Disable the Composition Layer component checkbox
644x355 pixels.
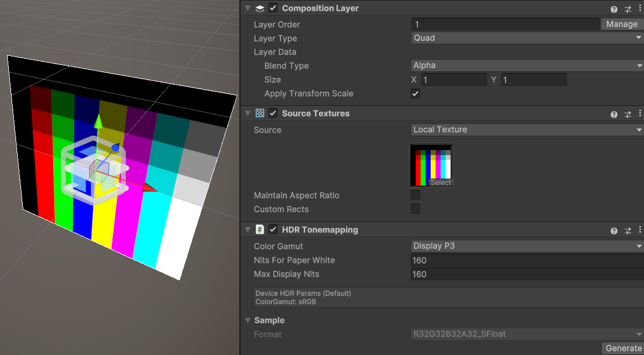click(273, 8)
